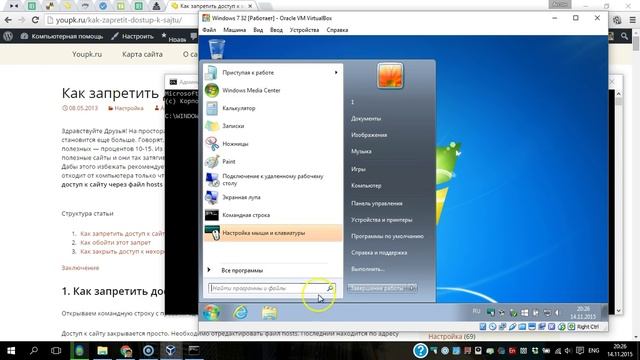Viewport: 640px width, 360px height.
Task: Click VirtualBox hard disk activity status icon
Action: [x=483, y=327]
